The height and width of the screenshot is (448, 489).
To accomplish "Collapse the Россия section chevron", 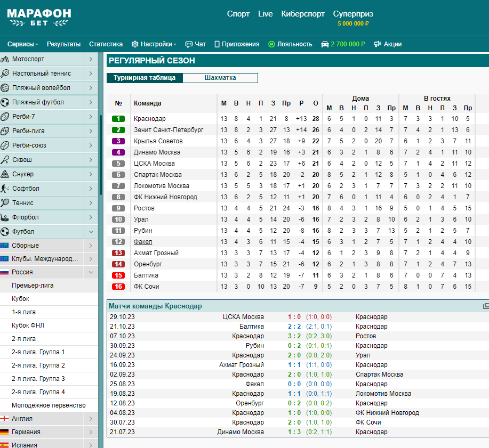I will (x=91, y=272).
